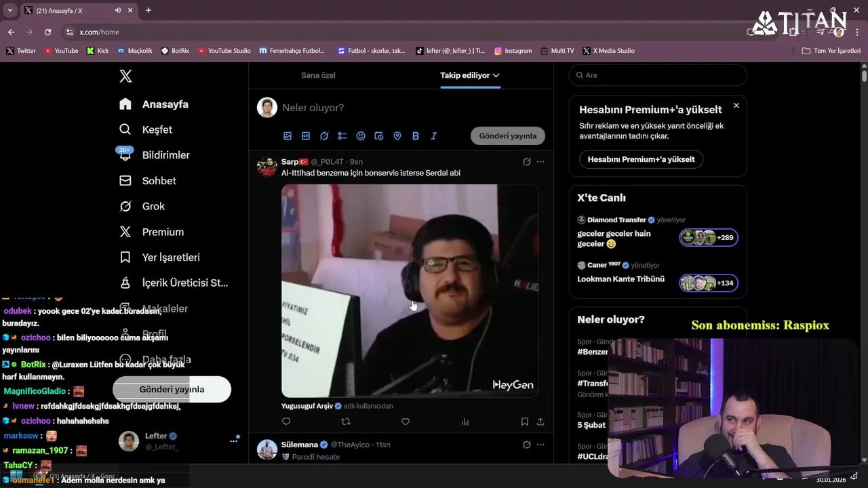Go back in browser history
The height and width of the screenshot is (488, 868).
[11, 32]
